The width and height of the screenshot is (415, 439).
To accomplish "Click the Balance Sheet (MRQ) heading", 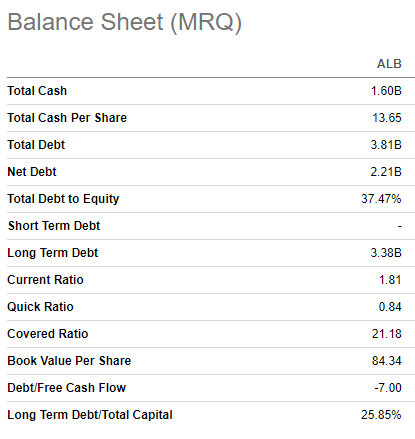I will click(x=124, y=22).
